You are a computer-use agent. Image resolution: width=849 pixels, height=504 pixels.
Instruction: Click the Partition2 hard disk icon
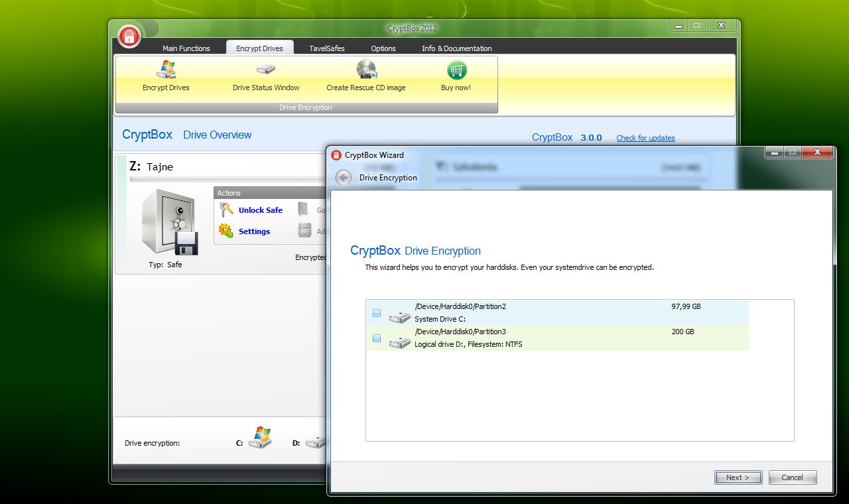click(400, 317)
